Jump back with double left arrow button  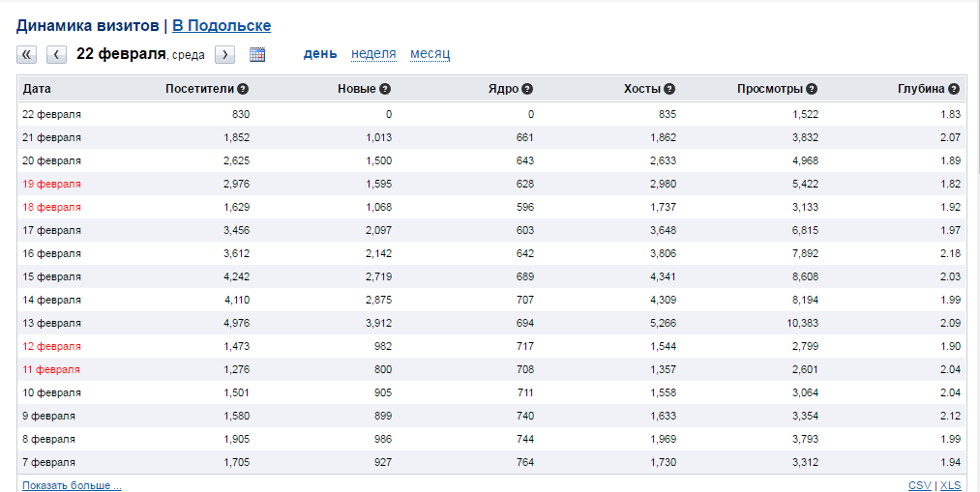coord(27,54)
